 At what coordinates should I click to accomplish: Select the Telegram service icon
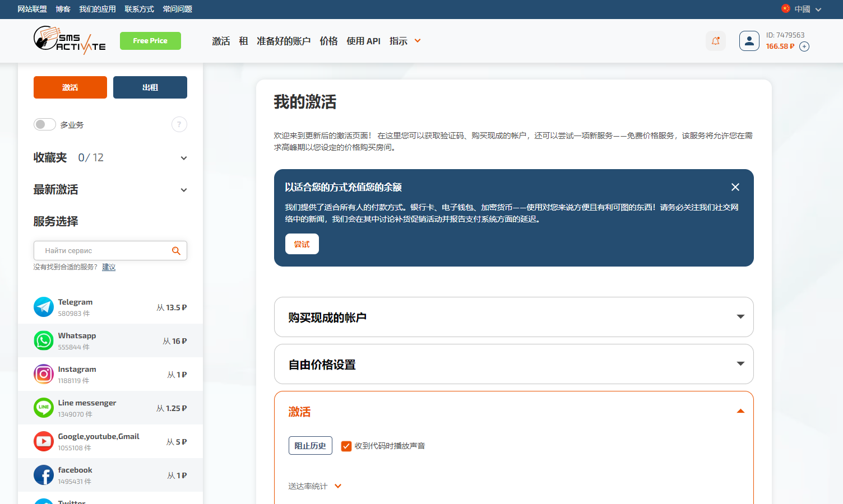(x=44, y=307)
